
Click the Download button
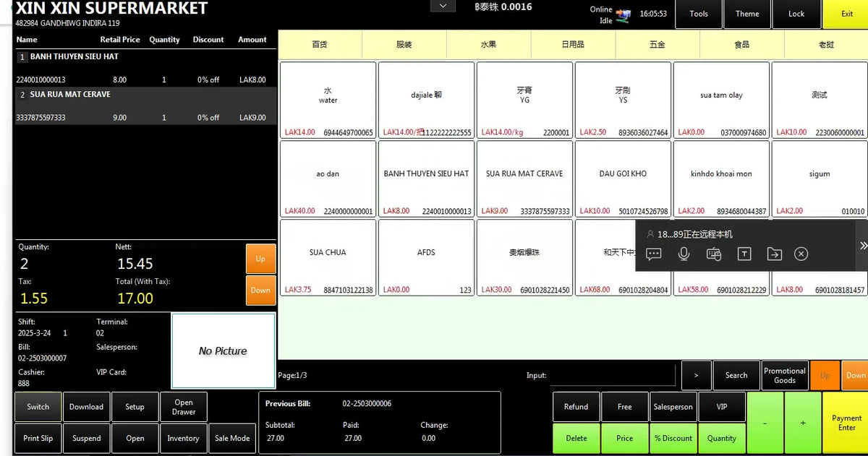pyautogui.click(x=86, y=407)
